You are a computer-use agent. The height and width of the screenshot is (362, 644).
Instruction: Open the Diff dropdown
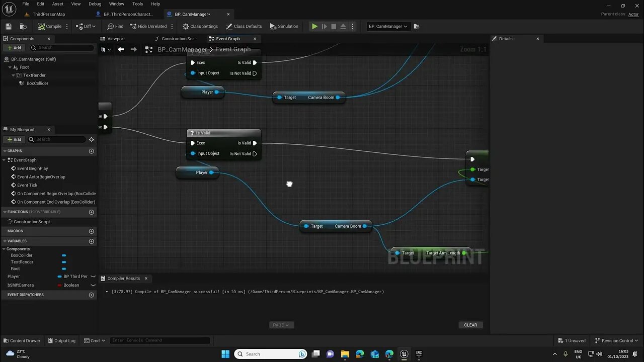click(x=86, y=26)
